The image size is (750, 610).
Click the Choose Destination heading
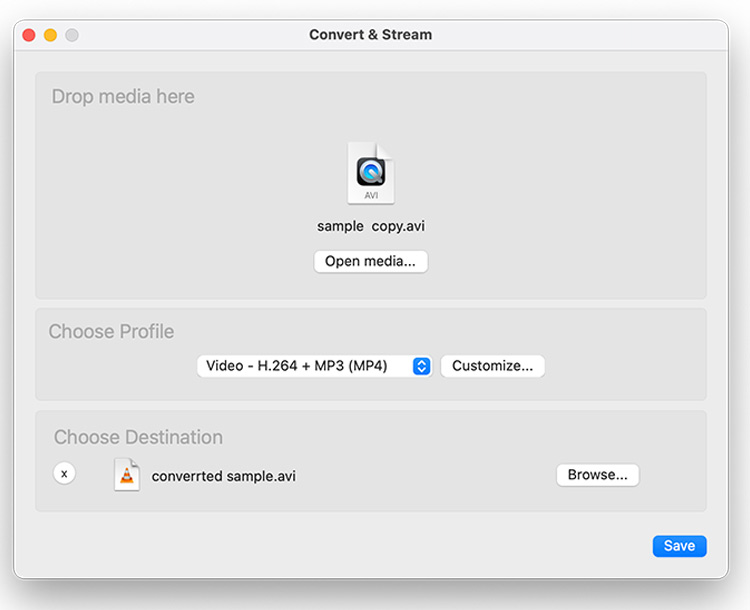pyautogui.click(x=138, y=437)
